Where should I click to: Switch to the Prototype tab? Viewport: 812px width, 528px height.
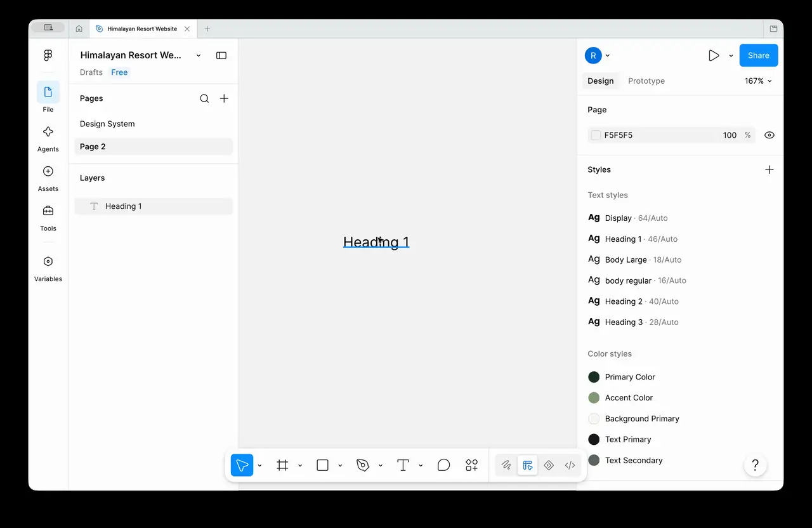tap(646, 81)
